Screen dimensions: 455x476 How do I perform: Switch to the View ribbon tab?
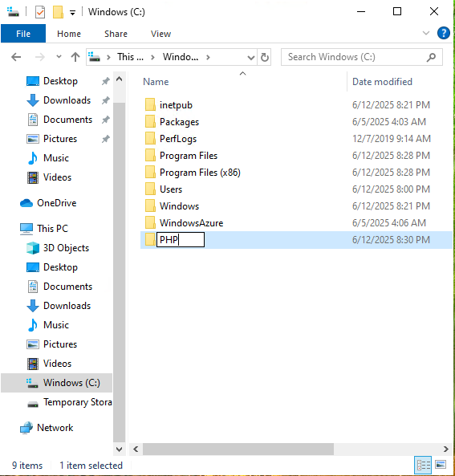click(160, 34)
